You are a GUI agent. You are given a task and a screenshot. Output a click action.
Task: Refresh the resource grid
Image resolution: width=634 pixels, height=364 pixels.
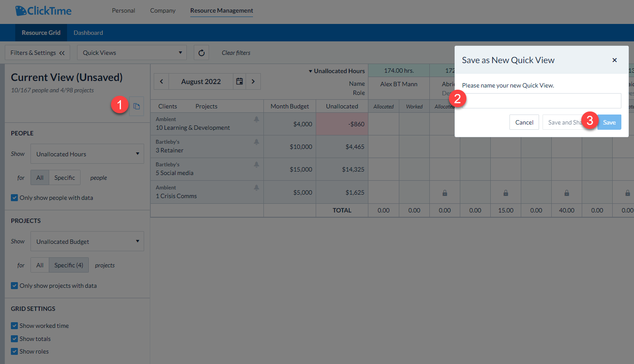(201, 52)
